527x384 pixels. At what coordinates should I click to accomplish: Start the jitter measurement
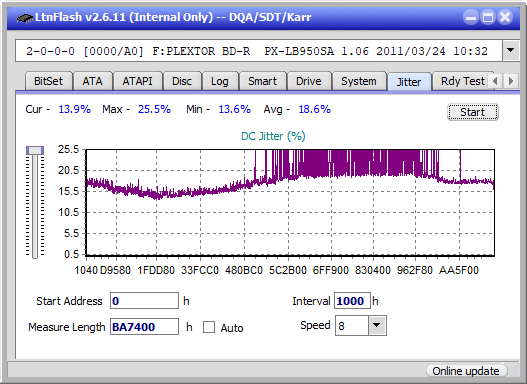click(x=473, y=112)
